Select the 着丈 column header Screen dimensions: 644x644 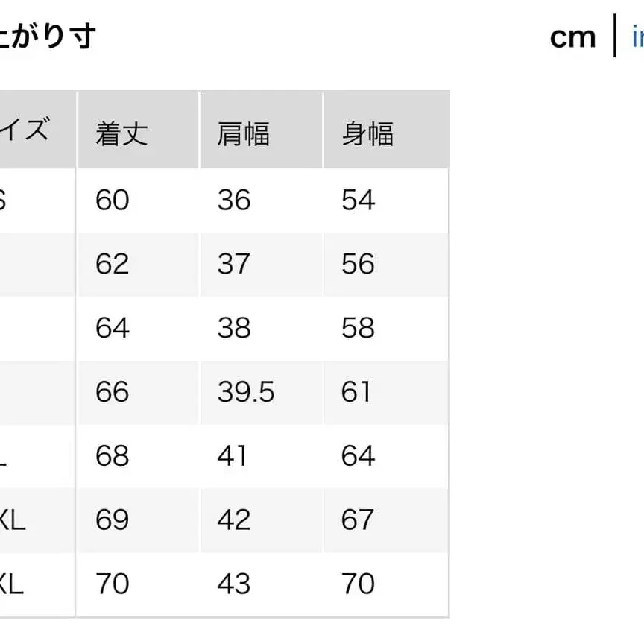[x=121, y=130]
